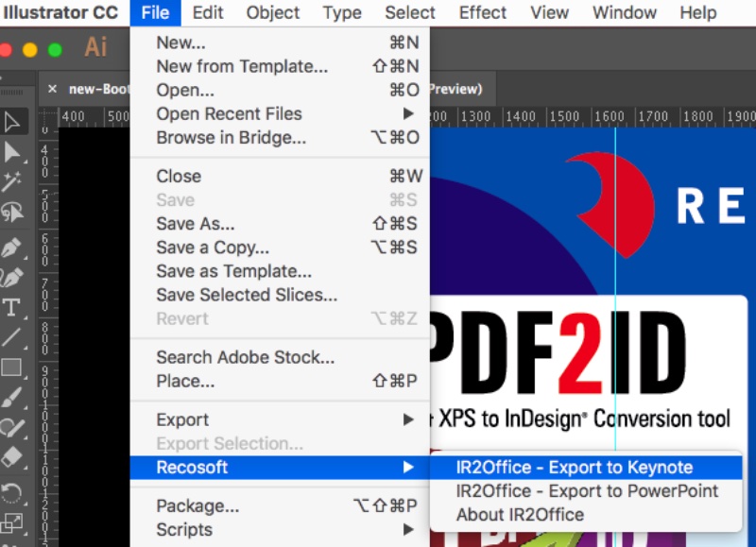The width and height of the screenshot is (756, 547).
Task: Select the Pen tool
Action: tap(12, 246)
